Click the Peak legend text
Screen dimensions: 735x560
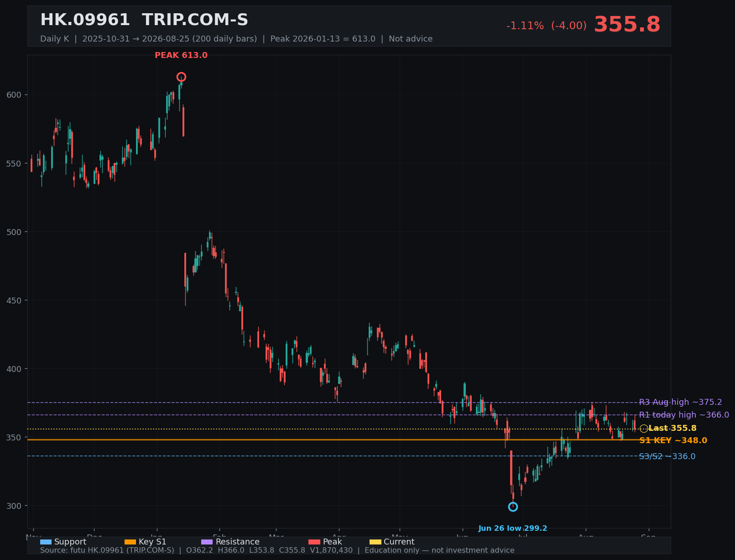pyautogui.click(x=332, y=542)
